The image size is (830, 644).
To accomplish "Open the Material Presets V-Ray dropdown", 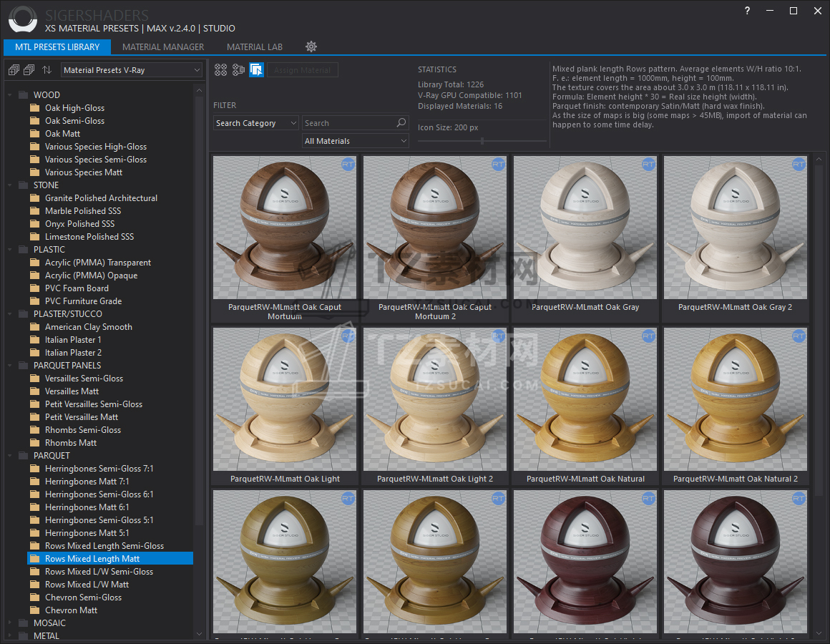I will [x=132, y=70].
